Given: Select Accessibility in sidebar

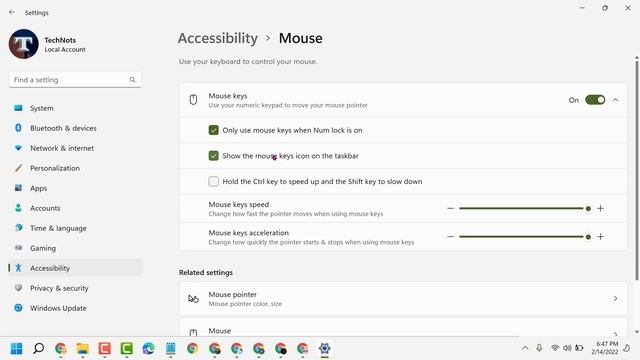Looking at the screenshot, I should (75, 268).
